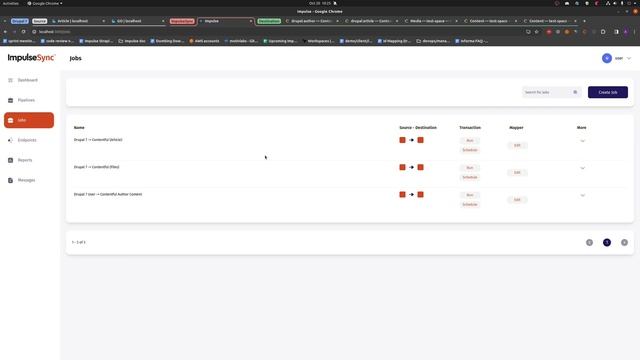The width and height of the screenshot is (640, 360).
Task: Bookmark this page with star icon
Action: [537, 31]
